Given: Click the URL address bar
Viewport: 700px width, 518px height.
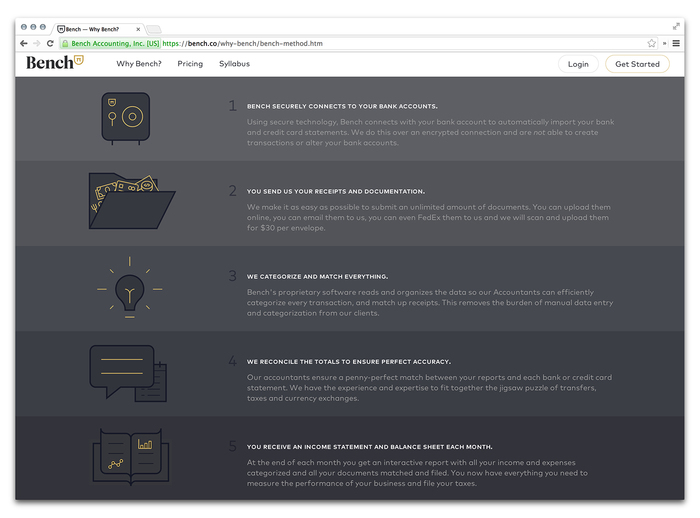Looking at the screenshot, I should point(400,44).
